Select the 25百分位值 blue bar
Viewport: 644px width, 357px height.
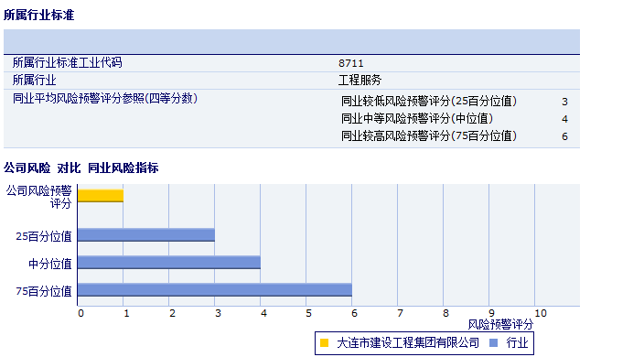(146, 235)
